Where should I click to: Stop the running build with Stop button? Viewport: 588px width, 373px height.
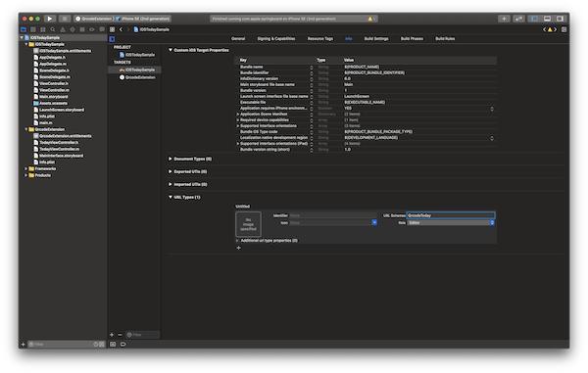tap(65, 19)
